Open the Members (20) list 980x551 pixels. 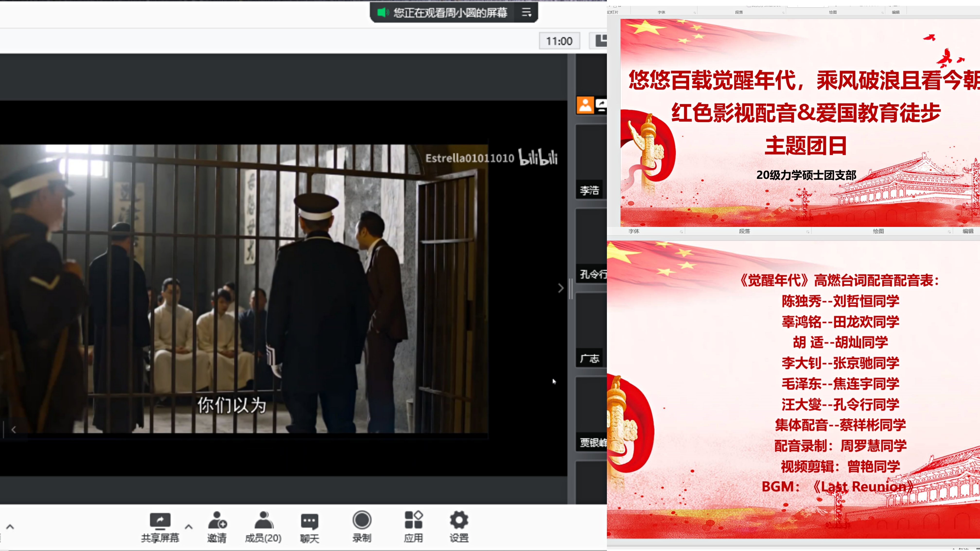pos(263,527)
